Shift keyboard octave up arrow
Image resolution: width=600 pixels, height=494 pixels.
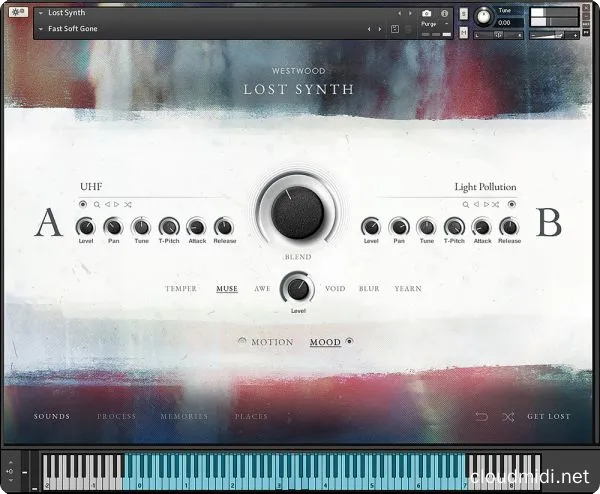10,463
